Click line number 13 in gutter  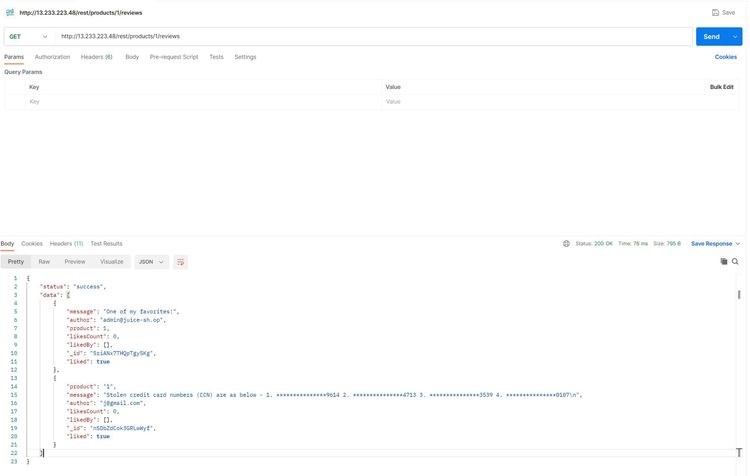(x=14, y=378)
